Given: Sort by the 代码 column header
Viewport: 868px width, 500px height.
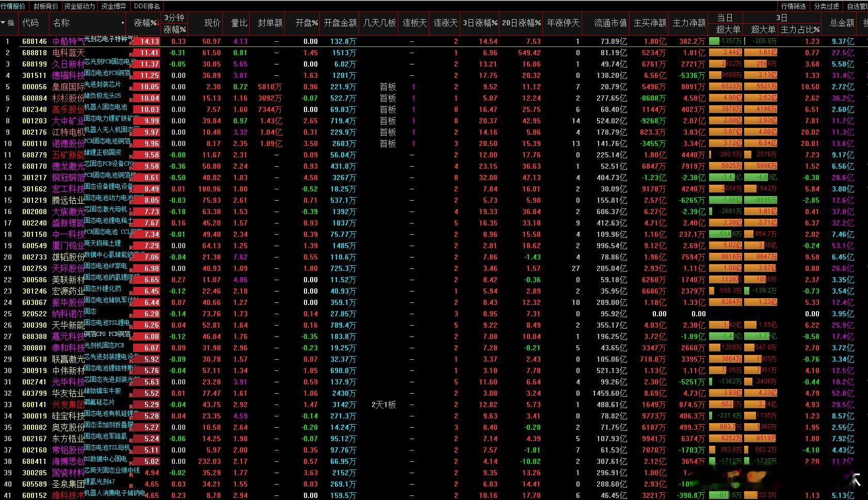Looking at the screenshot, I should (x=30, y=23).
